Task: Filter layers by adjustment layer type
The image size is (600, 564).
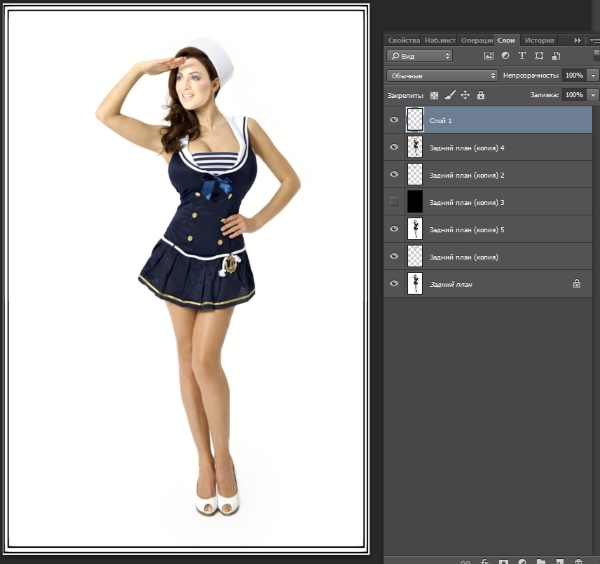Action: pos(506,56)
